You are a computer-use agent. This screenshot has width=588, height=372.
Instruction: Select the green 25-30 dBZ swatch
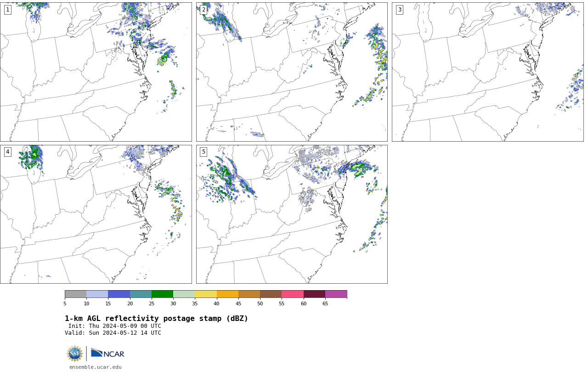point(162,294)
